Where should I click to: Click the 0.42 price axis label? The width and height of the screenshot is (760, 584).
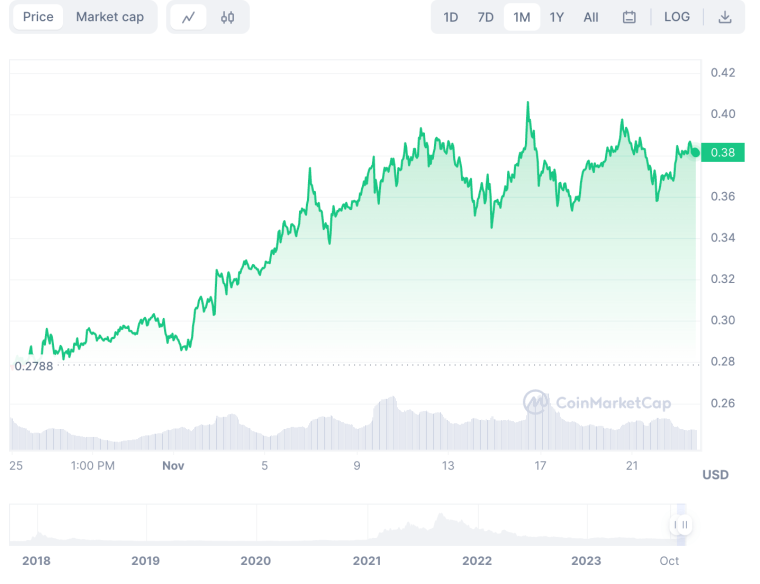(723, 73)
